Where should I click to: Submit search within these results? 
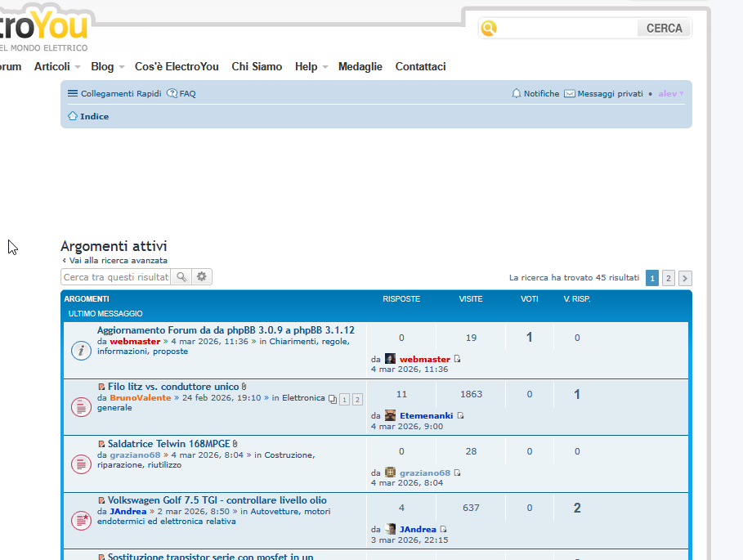pyautogui.click(x=181, y=277)
